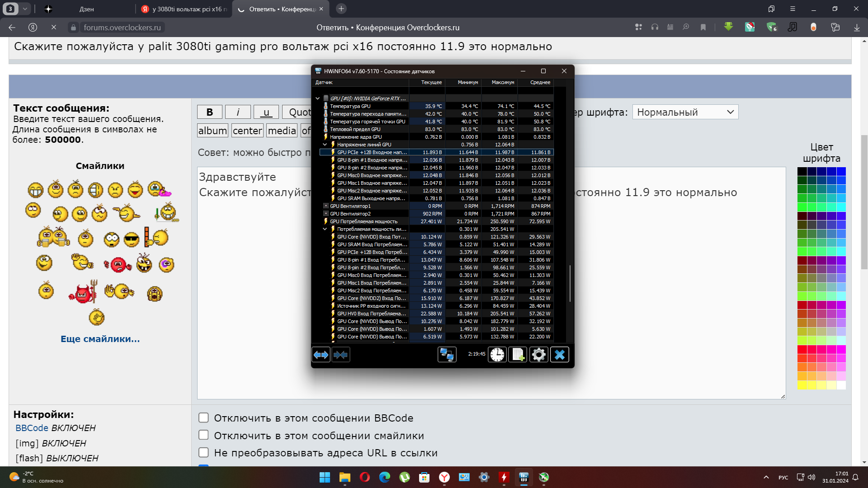
Task: Click 'Еще смайлики...' link
Action: pos(100,339)
